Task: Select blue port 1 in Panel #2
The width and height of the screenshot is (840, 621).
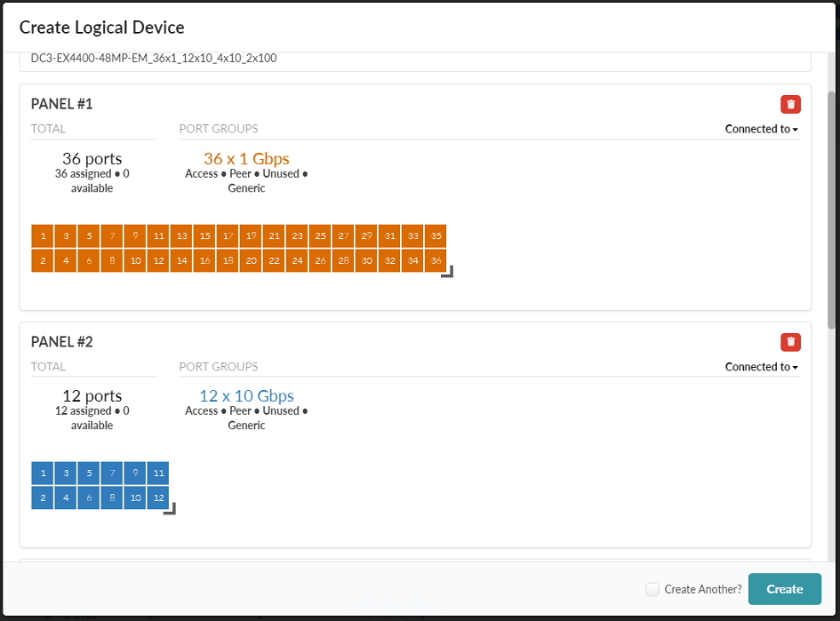Action: pos(43,474)
